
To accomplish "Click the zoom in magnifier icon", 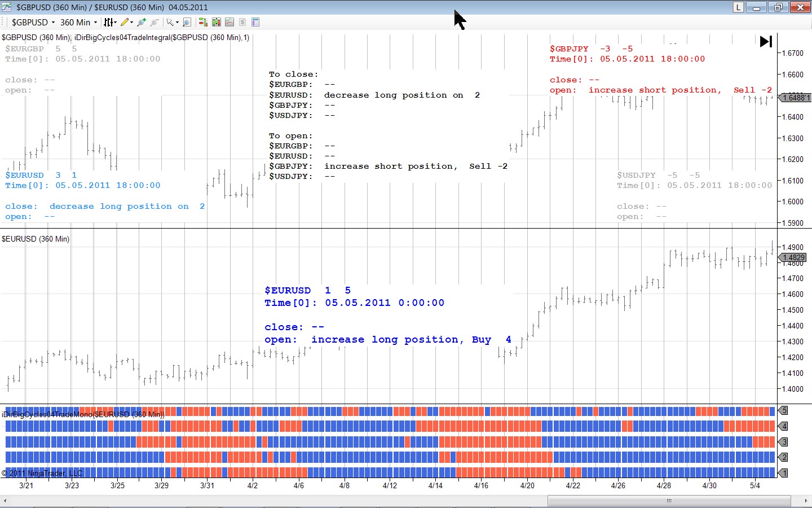I will (142, 23).
